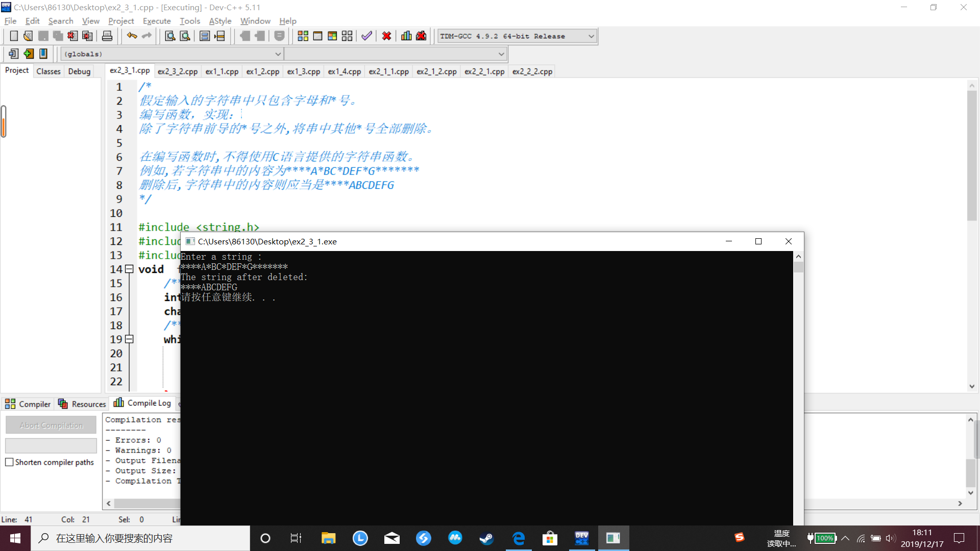Click the red X stop execution icon
Screen dimensions: 980x551
[x=386, y=36]
